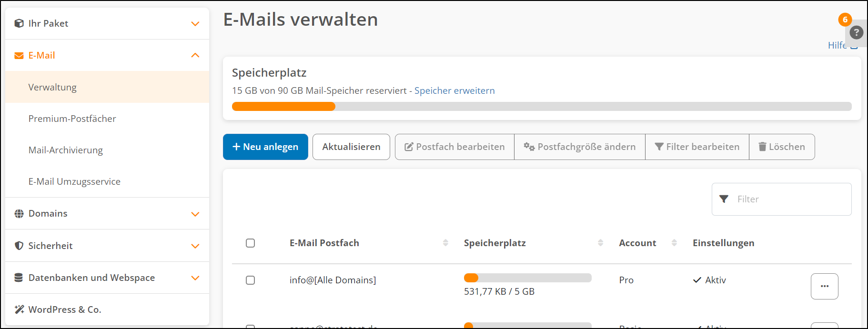The height and width of the screenshot is (329, 868).
Task: Sort by the E-Mail Postfach column arrows
Action: (445, 243)
